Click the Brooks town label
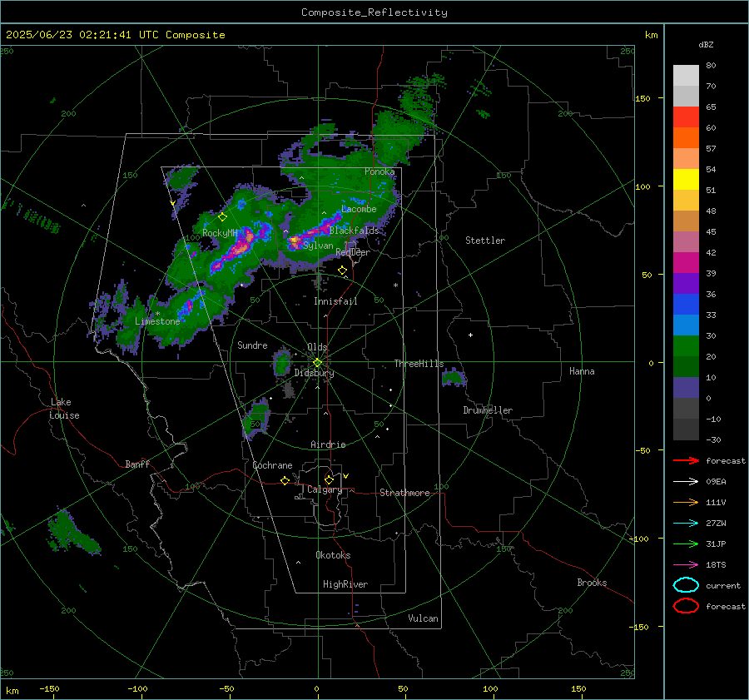 tap(592, 583)
